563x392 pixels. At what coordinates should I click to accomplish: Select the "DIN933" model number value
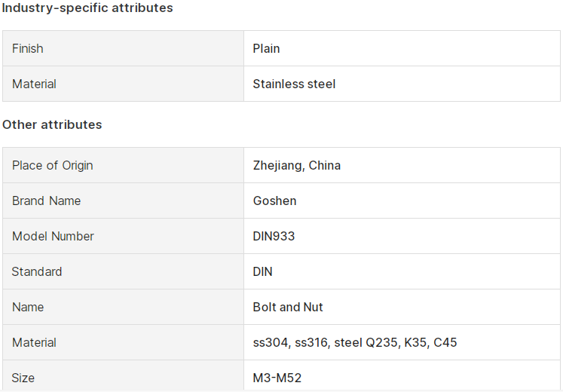(274, 236)
